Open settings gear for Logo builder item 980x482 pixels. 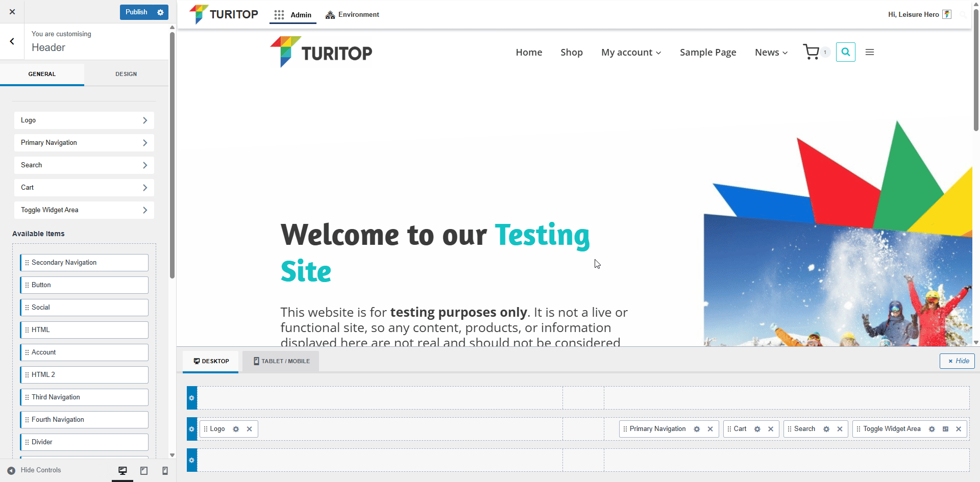pos(236,429)
